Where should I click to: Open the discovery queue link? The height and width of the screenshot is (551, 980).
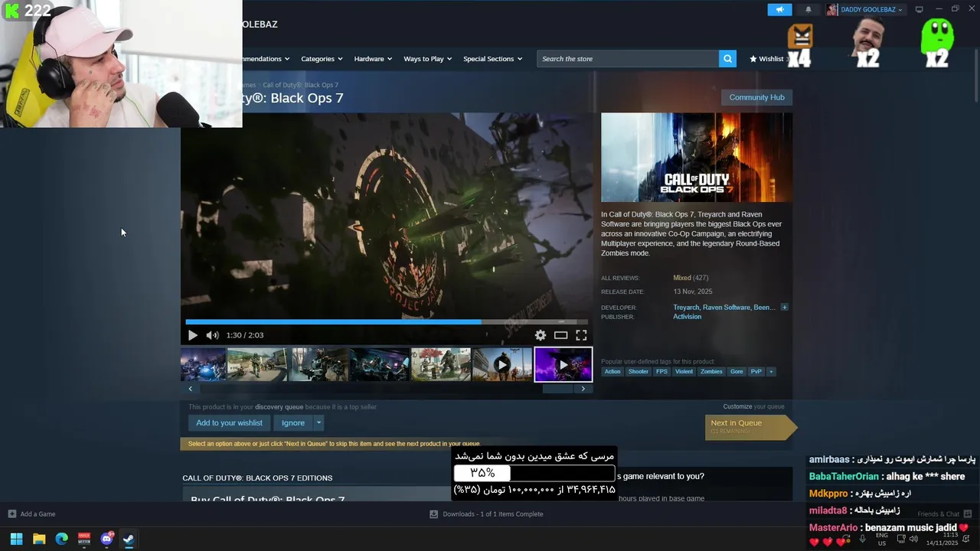pyautogui.click(x=279, y=407)
